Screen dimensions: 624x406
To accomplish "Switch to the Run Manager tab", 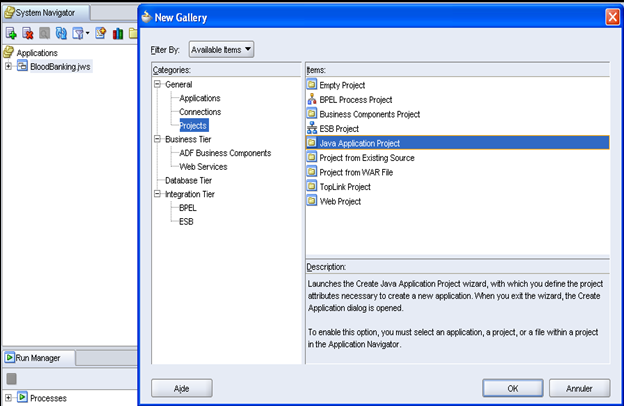I will (38, 358).
